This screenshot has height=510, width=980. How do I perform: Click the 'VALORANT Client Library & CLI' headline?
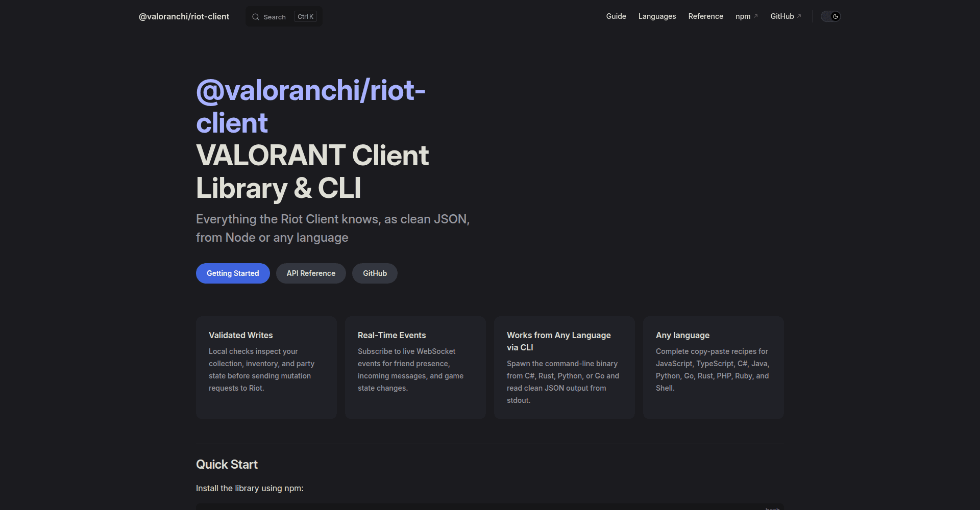coord(312,171)
